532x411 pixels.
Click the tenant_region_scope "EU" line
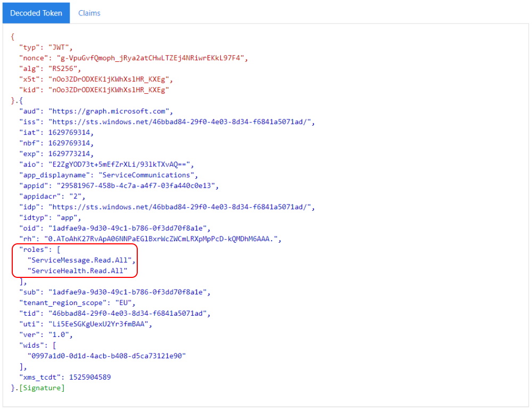(77, 302)
